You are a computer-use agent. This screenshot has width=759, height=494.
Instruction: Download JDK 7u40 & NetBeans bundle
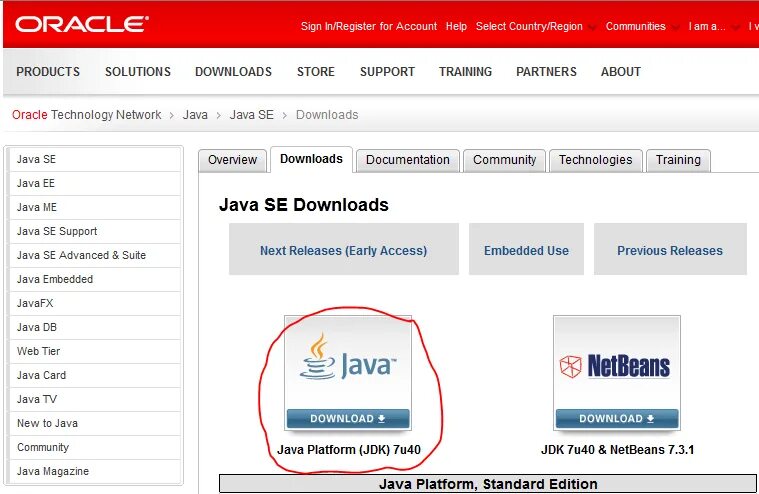click(617, 419)
